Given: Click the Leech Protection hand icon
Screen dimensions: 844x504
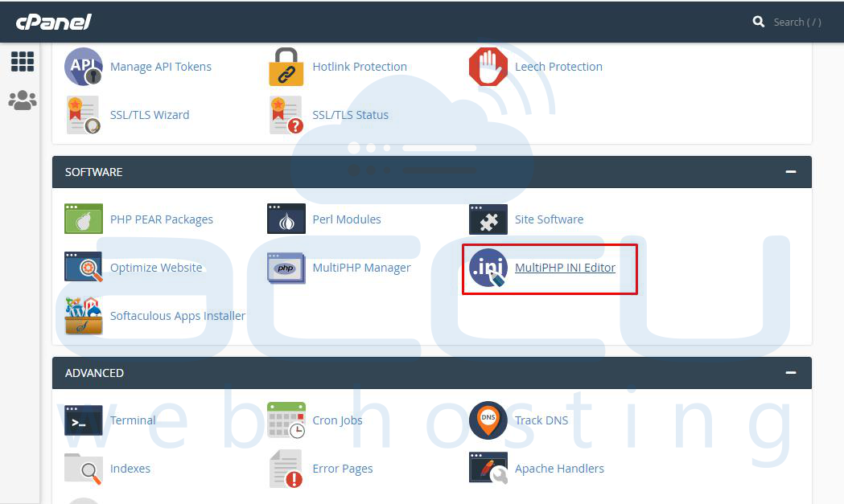Looking at the screenshot, I should 488,67.
